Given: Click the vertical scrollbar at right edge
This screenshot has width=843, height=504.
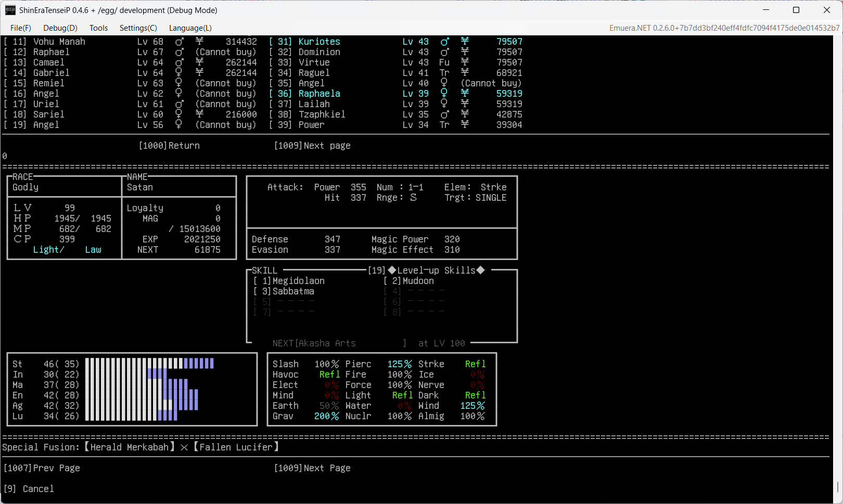Looking at the screenshot, I should (x=837, y=486).
